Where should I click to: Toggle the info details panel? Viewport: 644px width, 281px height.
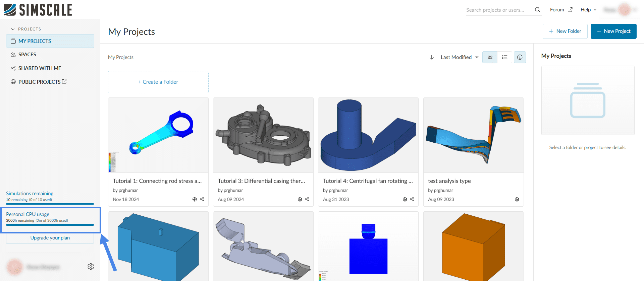[520, 57]
